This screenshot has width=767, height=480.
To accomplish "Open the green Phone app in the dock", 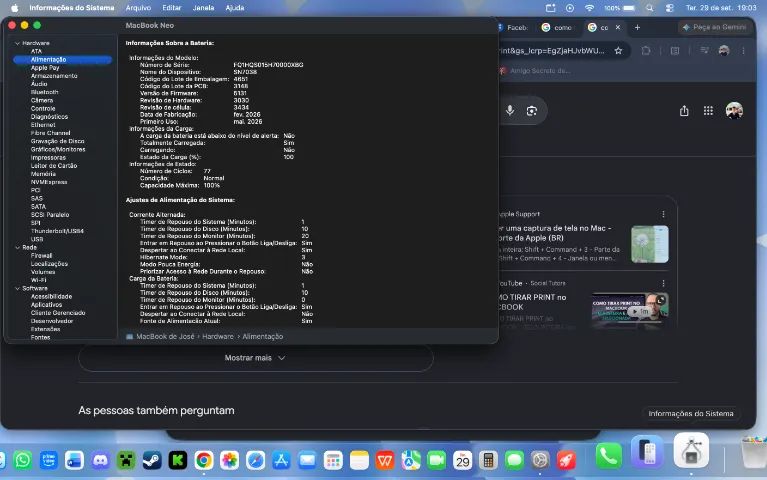I will [x=609, y=456].
